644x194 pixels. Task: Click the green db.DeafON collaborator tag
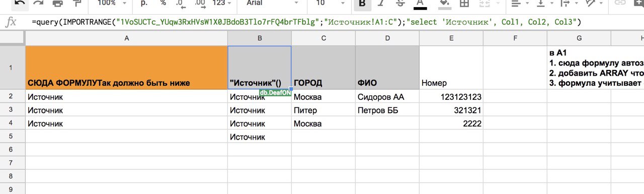(x=275, y=93)
